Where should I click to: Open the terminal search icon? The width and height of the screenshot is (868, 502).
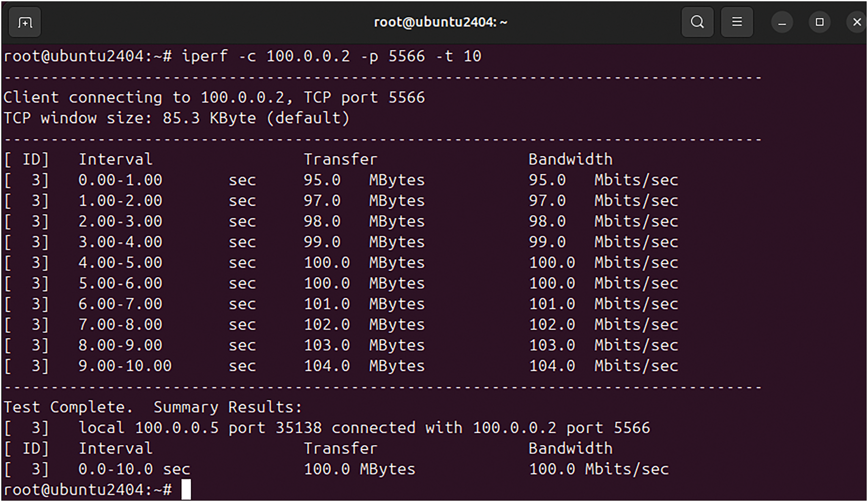[697, 22]
